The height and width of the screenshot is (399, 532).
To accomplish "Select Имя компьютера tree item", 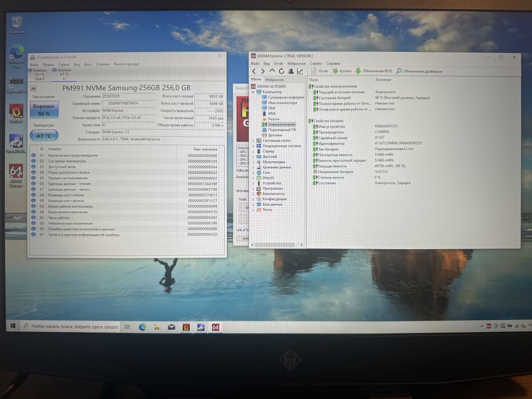I will pyautogui.click(x=279, y=103).
